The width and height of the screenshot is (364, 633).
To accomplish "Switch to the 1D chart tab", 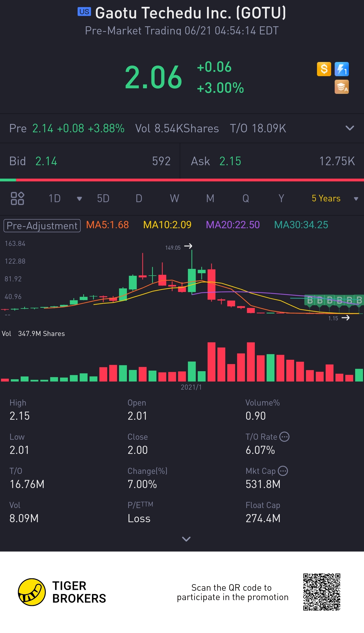I will point(55,199).
